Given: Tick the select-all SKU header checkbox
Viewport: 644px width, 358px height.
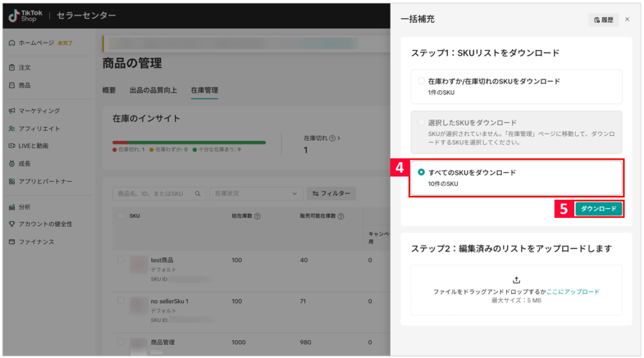Looking at the screenshot, I should point(121,216).
